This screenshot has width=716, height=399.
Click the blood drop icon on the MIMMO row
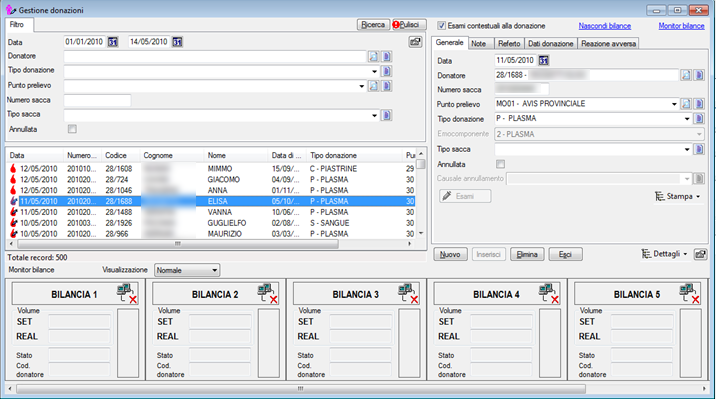click(13, 168)
